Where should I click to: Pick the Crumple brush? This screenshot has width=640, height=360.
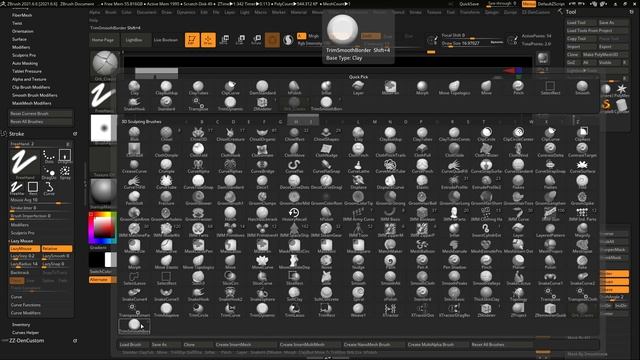click(166, 166)
